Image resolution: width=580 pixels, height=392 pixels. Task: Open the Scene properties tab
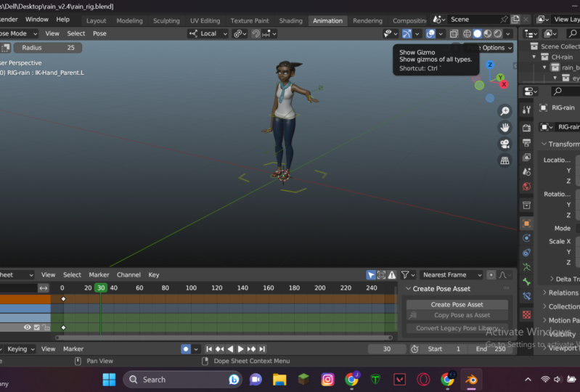pos(526,171)
